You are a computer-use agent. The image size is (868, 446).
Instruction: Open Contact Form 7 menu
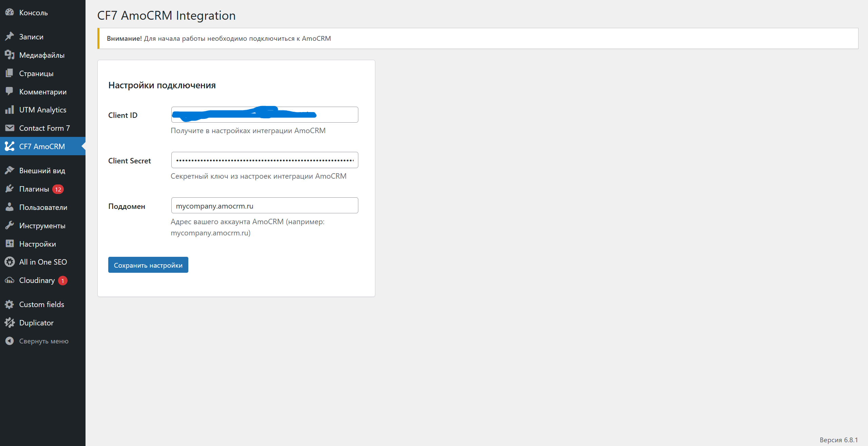[43, 128]
